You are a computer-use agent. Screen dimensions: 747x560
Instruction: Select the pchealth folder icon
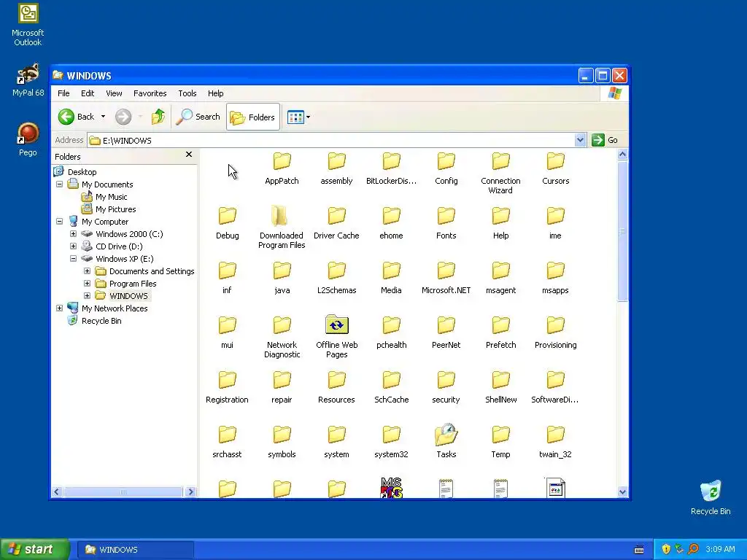[392, 326]
